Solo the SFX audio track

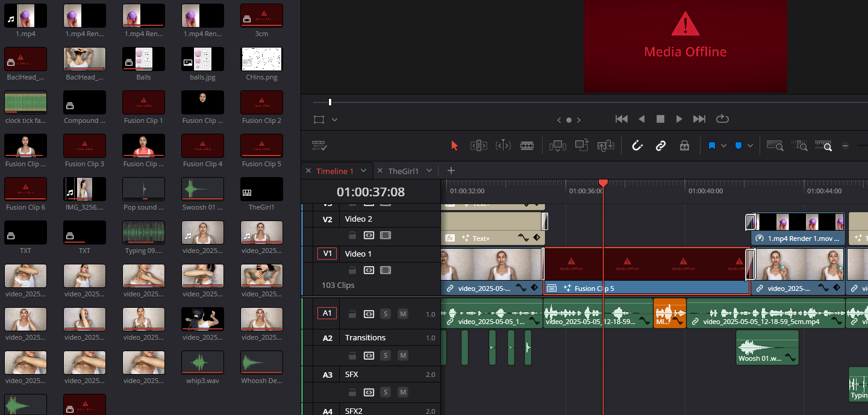pyautogui.click(x=386, y=392)
